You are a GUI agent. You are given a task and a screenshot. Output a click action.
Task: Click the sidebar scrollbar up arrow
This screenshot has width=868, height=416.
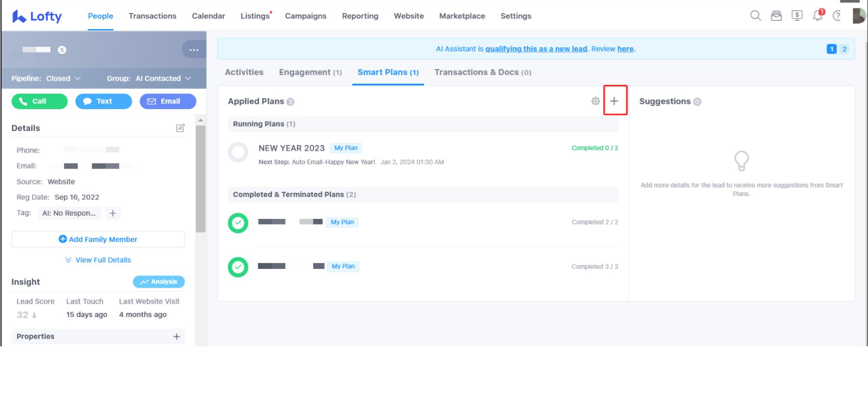(200, 120)
